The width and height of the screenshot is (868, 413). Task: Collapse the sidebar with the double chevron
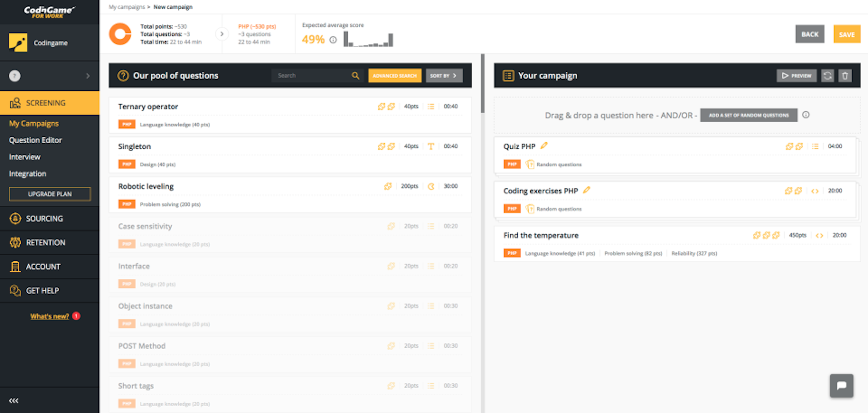click(13, 400)
